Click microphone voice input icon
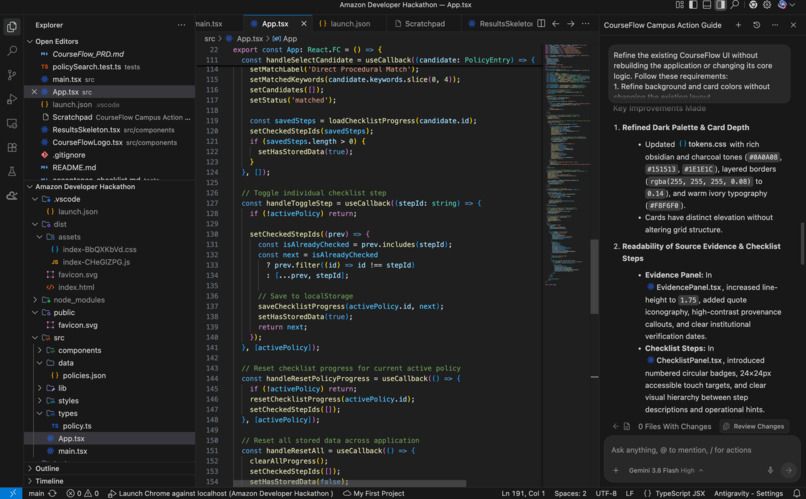 click(x=770, y=470)
